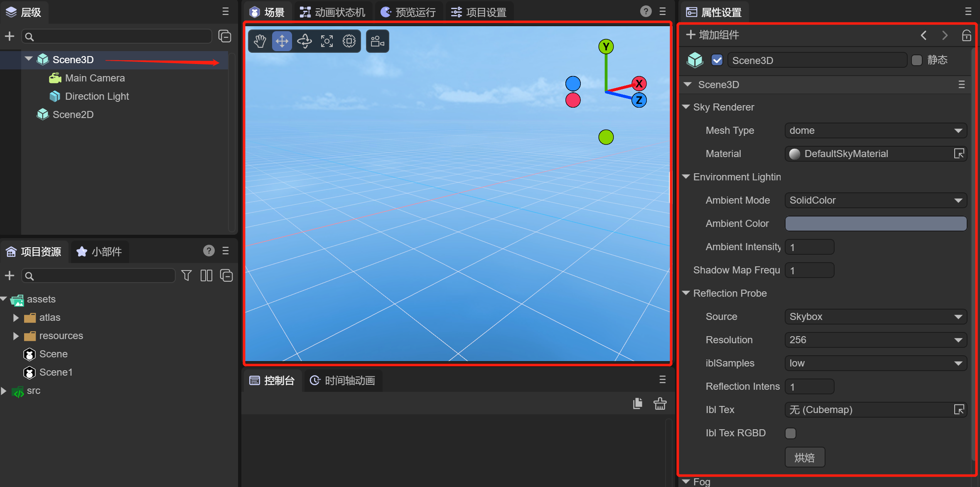Click the 增加组件 add component button
Screen dimensions: 980x487
click(x=713, y=35)
